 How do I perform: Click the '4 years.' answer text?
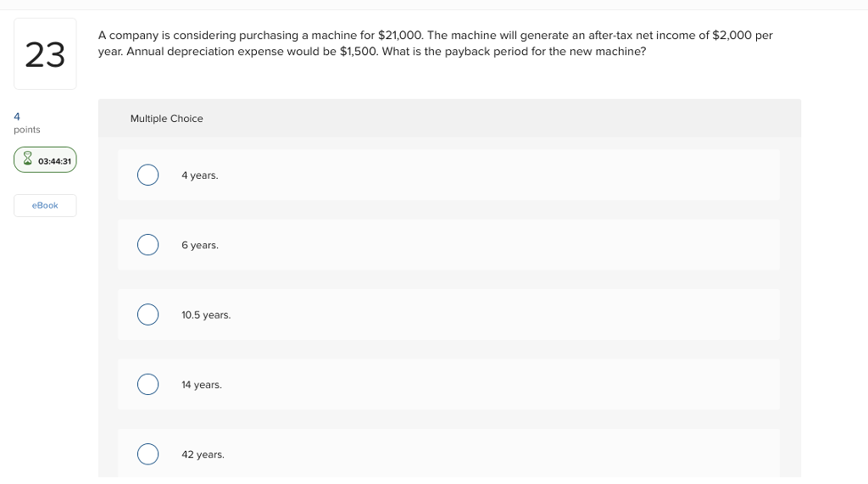[199, 175]
